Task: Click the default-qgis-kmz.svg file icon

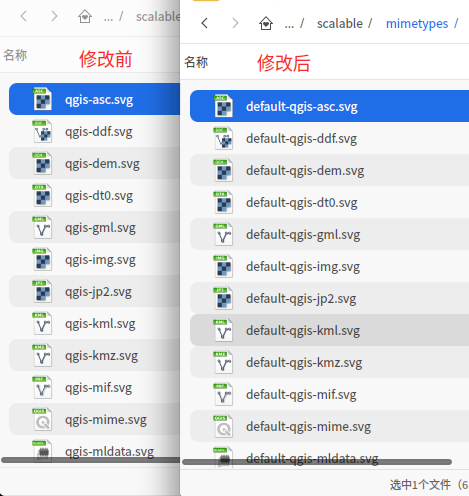Action: tap(223, 362)
